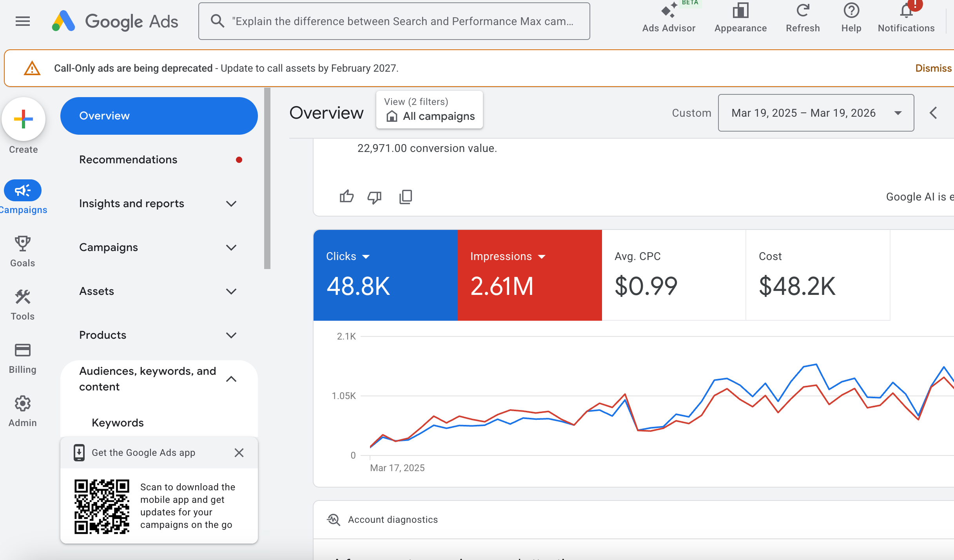954x560 pixels.
Task: Select the Overview menu item
Action: tap(159, 116)
